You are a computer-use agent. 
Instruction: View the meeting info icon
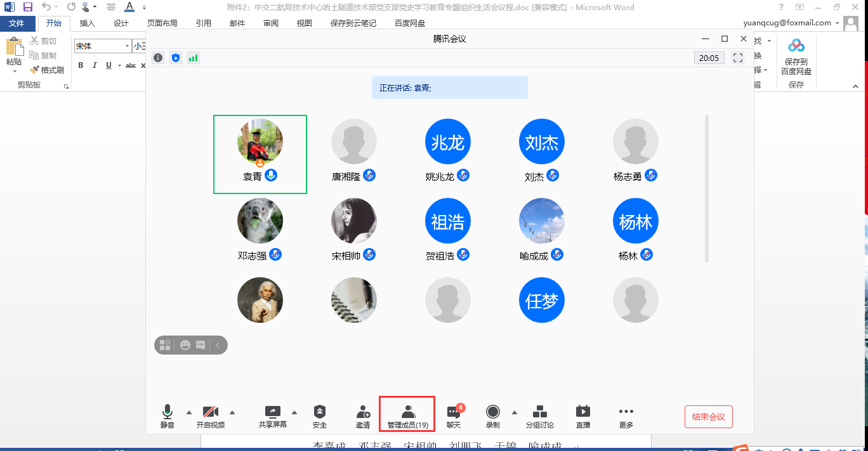[x=158, y=58]
